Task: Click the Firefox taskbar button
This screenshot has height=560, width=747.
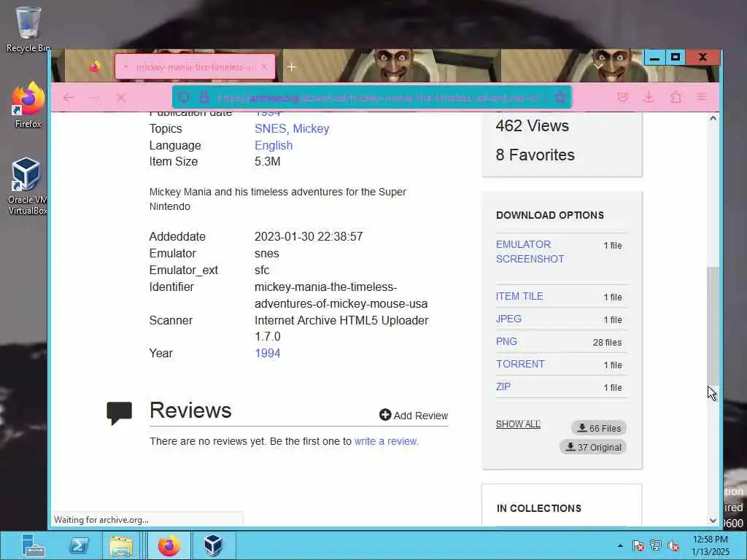Action: pos(169,545)
